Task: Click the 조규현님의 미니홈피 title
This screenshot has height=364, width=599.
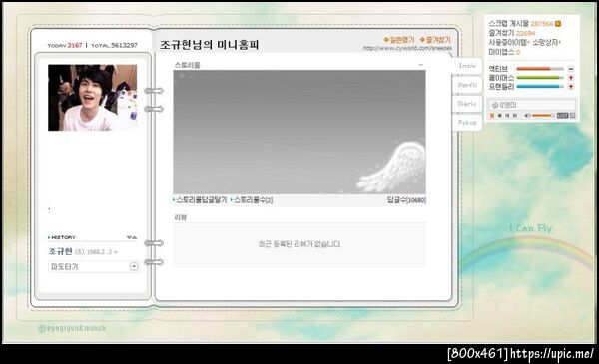Action: (x=209, y=45)
